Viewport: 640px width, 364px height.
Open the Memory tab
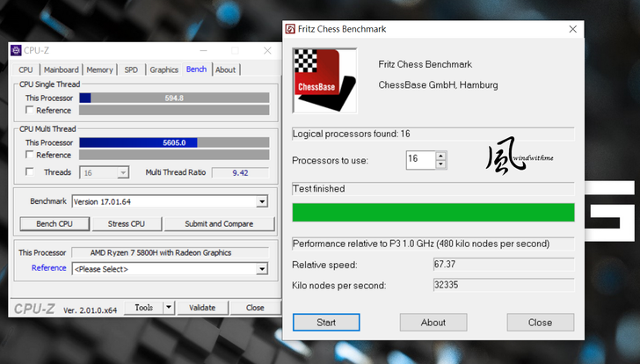(x=99, y=69)
